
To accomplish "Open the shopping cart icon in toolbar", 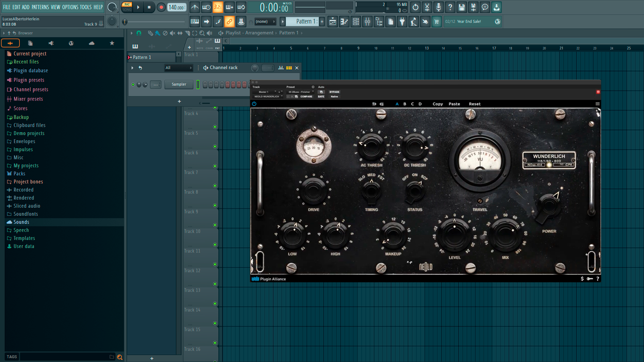I will [437, 21].
